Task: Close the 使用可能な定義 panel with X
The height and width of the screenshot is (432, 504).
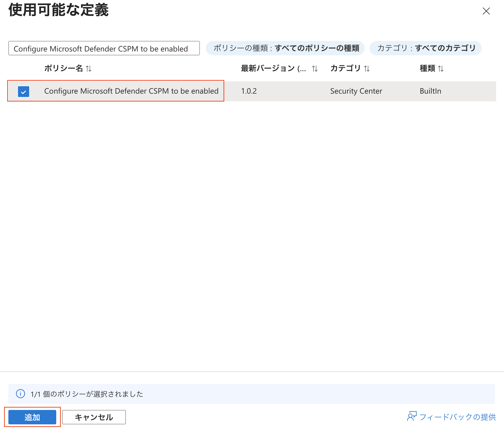Action: pos(486,11)
